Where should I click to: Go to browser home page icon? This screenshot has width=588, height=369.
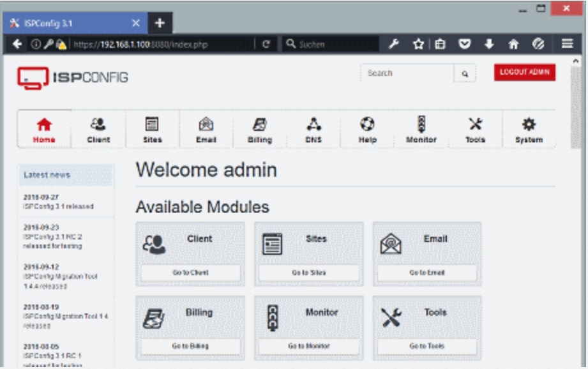point(513,44)
